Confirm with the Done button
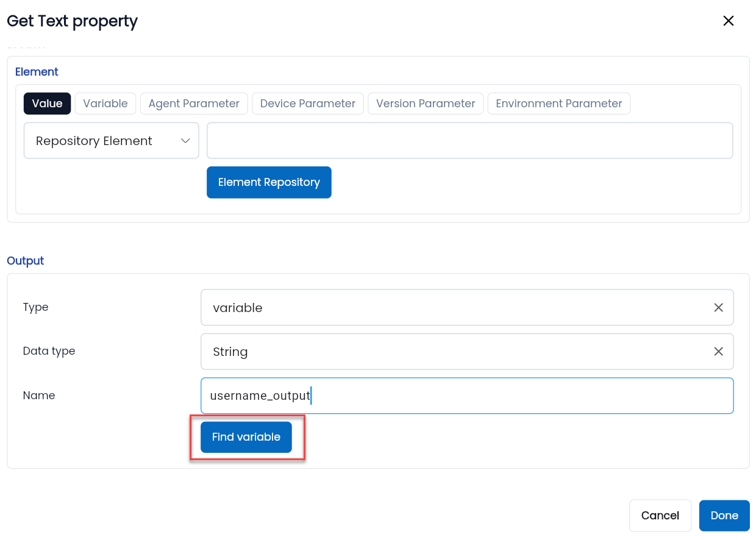The width and height of the screenshot is (756, 540). pyautogui.click(x=724, y=516)
